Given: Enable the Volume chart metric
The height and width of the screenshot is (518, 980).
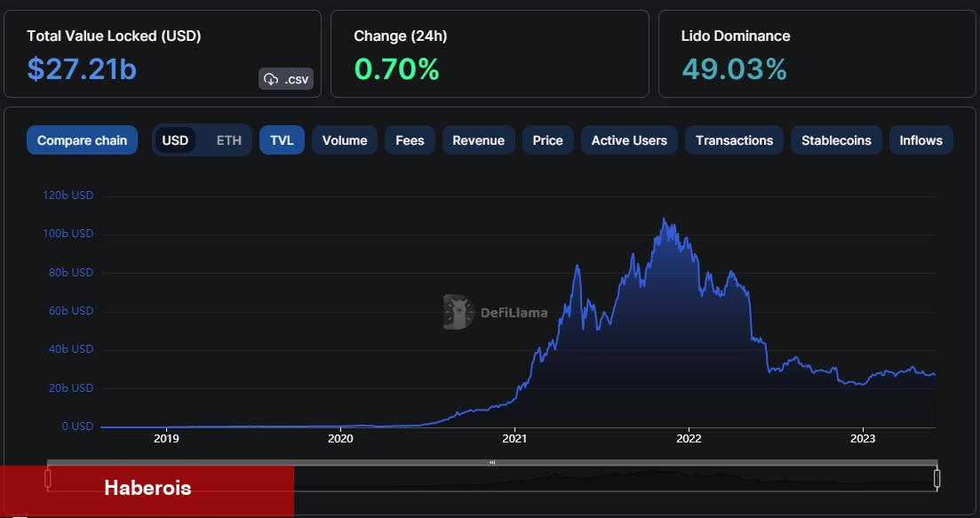Looking at the screenshot, I should point(345,140).
